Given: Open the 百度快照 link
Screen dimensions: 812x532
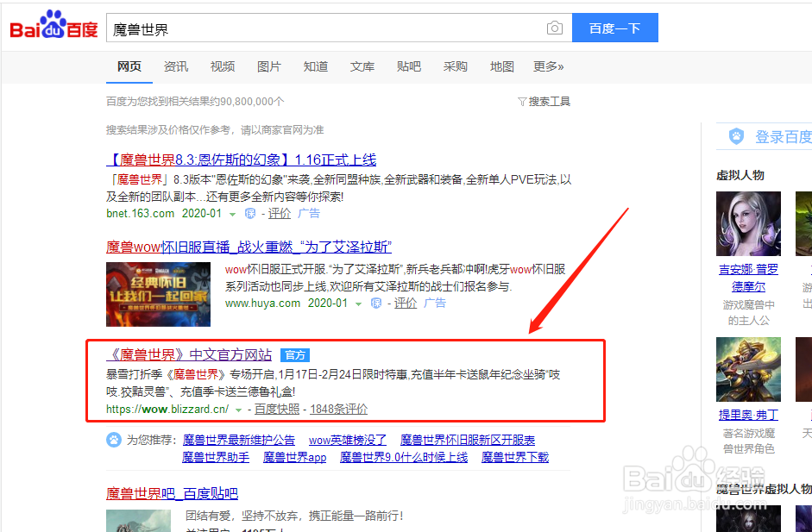Looking at the screenshot, I should point(277,410).
